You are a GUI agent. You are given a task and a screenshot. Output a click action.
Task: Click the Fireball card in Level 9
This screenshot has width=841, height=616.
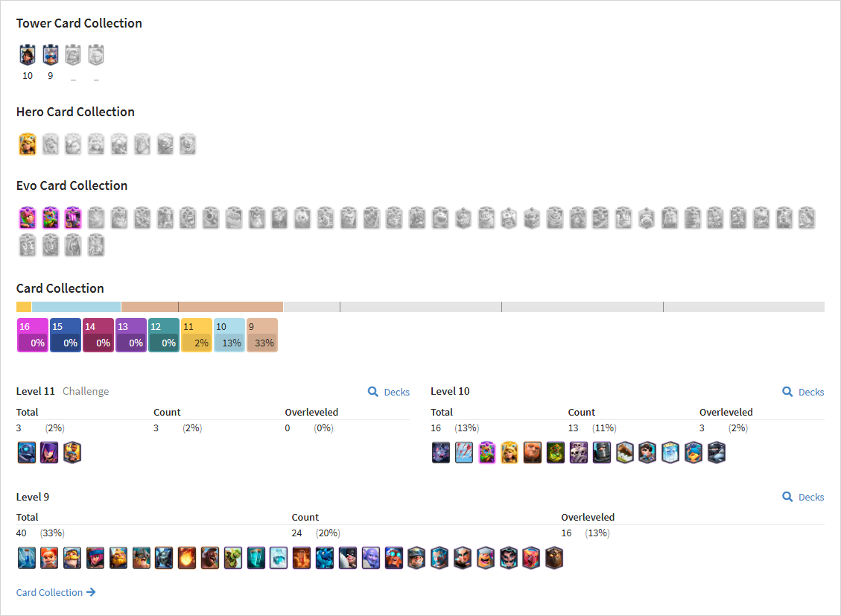pyautogui.click(x=187, y=558)
